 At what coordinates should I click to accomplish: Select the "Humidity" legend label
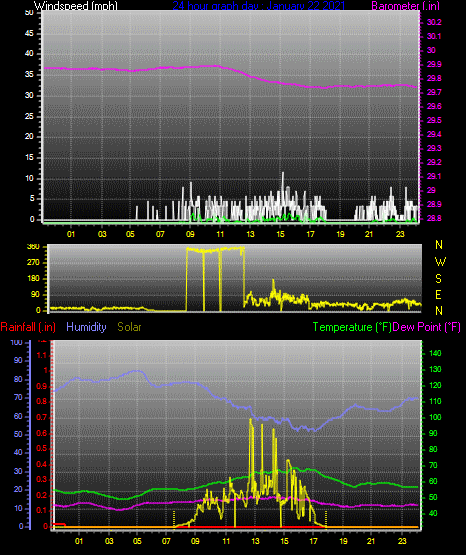[86, 327]
